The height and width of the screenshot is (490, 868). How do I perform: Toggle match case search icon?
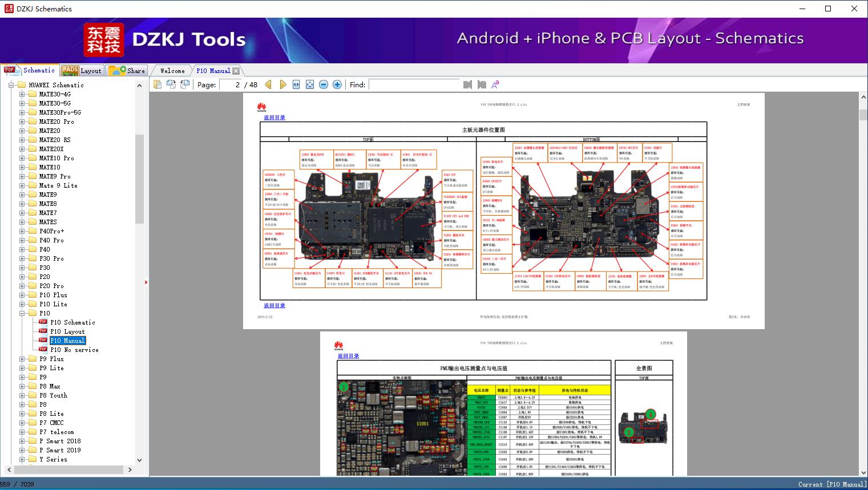pyautogui.click(x=495, y=84)
